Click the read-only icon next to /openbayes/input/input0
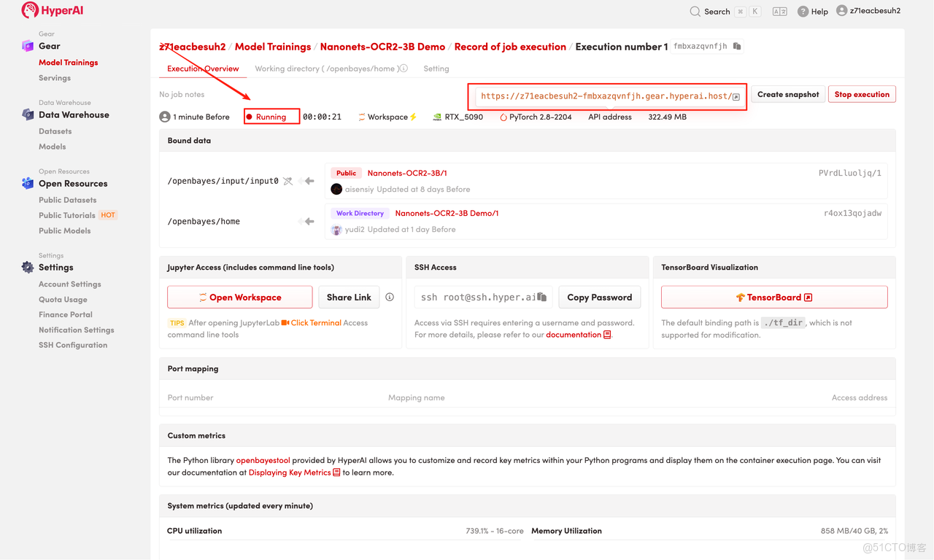The image size is (934, 560). (288, 181)
